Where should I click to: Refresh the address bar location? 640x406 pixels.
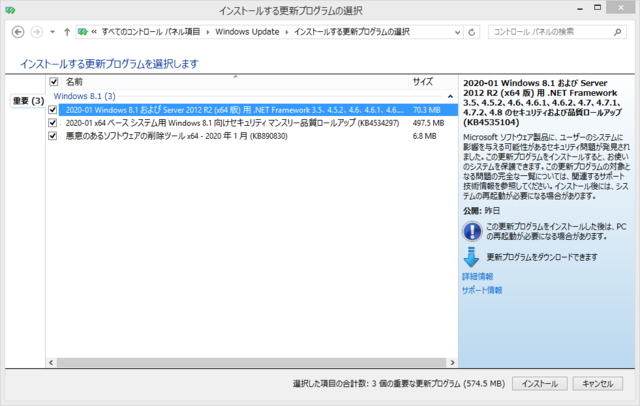point(472,32)
